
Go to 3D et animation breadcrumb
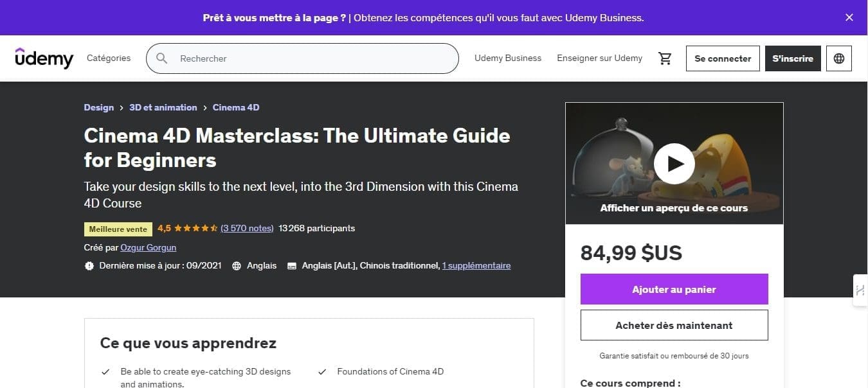pos(163,107)
